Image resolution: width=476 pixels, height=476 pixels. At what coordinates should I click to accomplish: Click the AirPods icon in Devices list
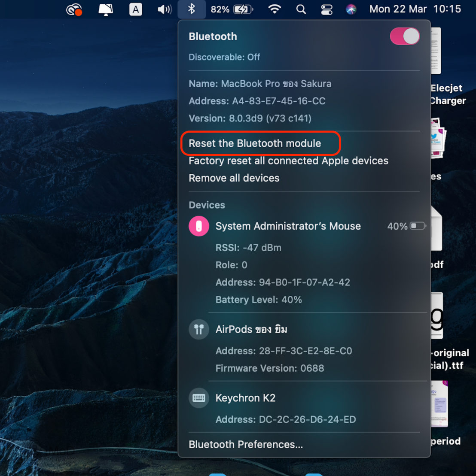click(x=198, y=329)
